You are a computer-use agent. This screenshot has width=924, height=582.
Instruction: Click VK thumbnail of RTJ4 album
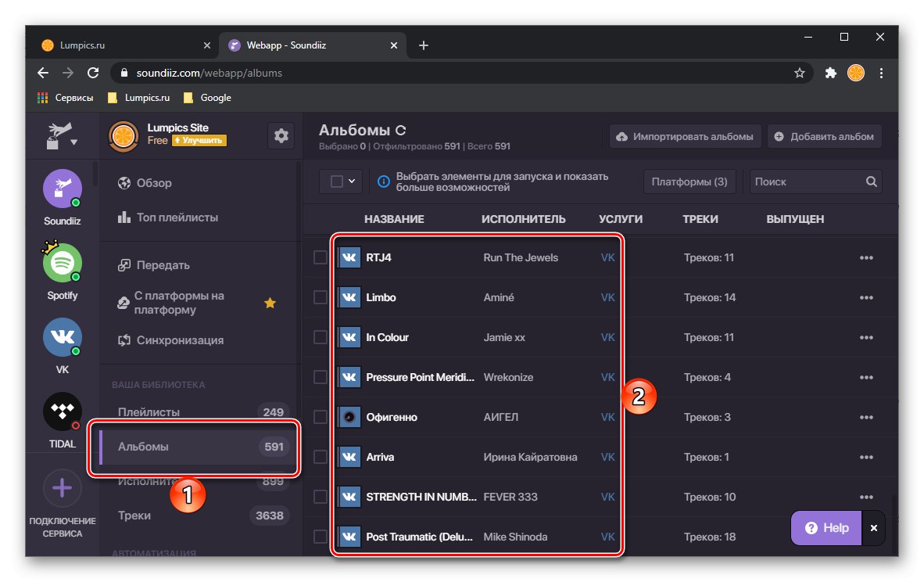(x=349, y=257)
